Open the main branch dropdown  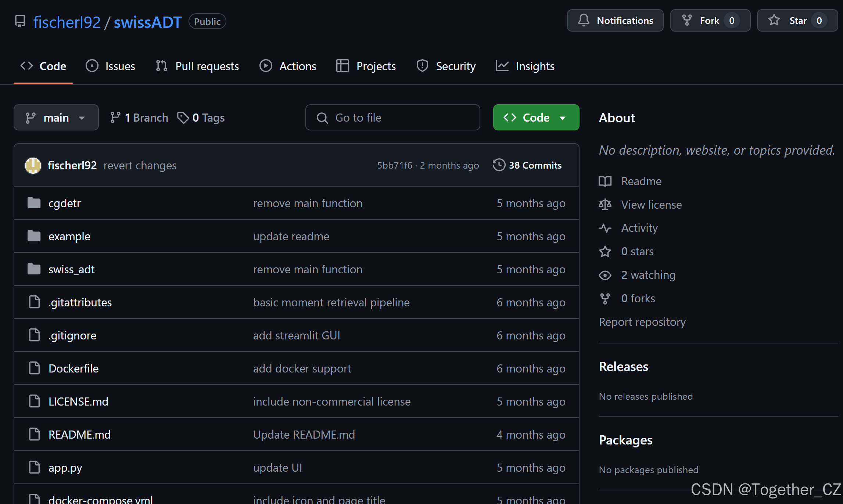coord(56,118)
